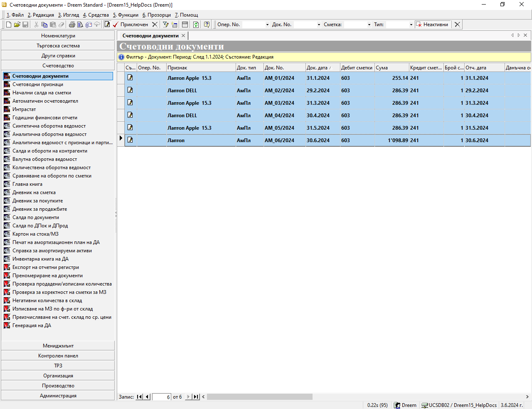Expand the Тип dropdown
The image size is (532, 409).
(x=411, y=25)
